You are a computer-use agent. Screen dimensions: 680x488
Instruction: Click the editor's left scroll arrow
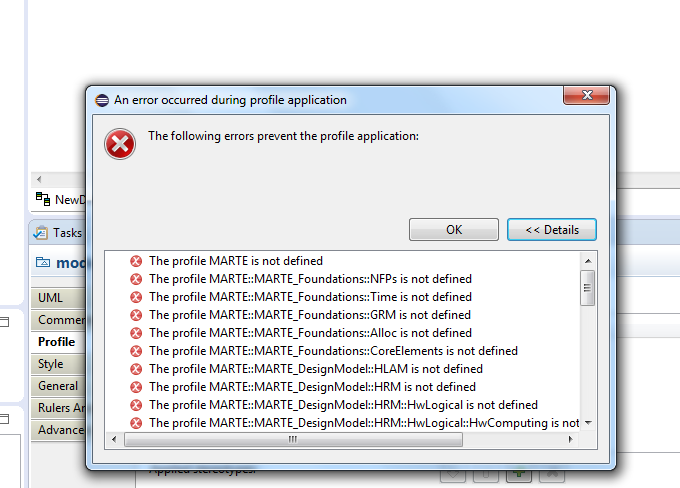click(x=39, y=179)
